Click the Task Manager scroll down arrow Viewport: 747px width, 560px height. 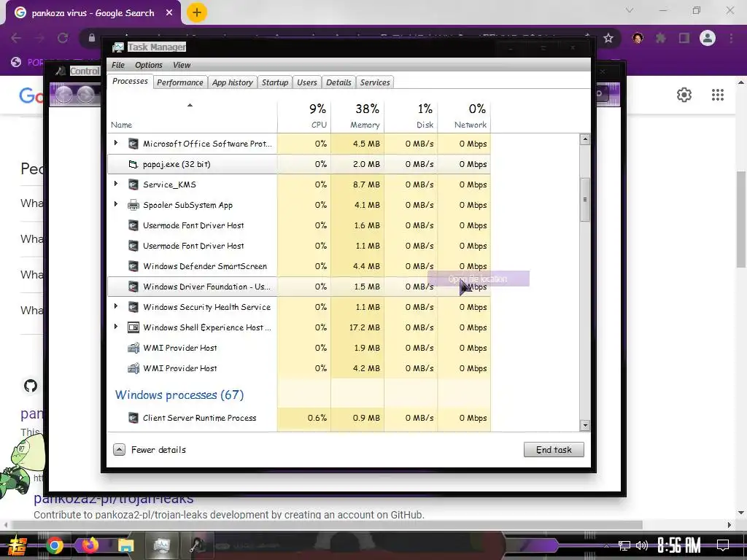585,426
